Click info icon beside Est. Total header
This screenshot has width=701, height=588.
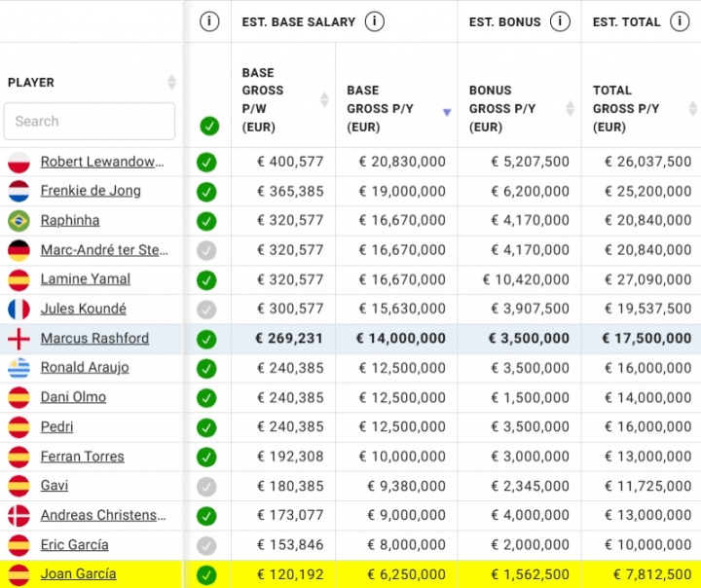pyautogui.click(x=681, y=21)
